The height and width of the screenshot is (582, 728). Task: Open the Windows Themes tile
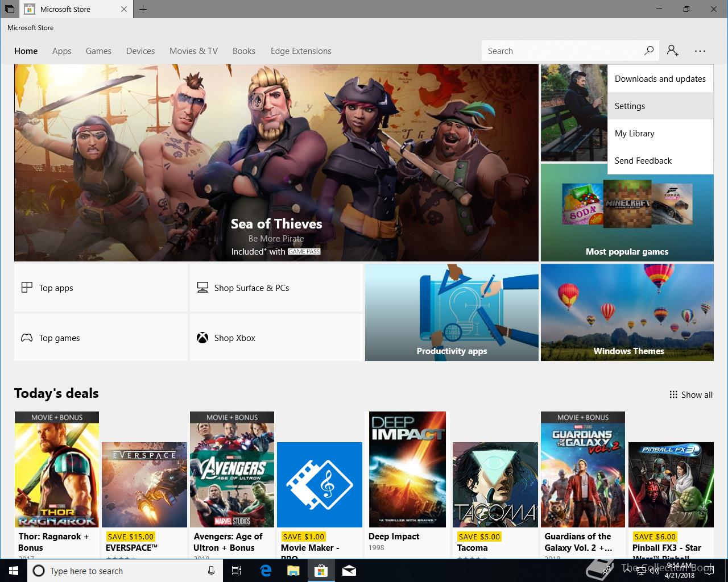pos(627,312)
